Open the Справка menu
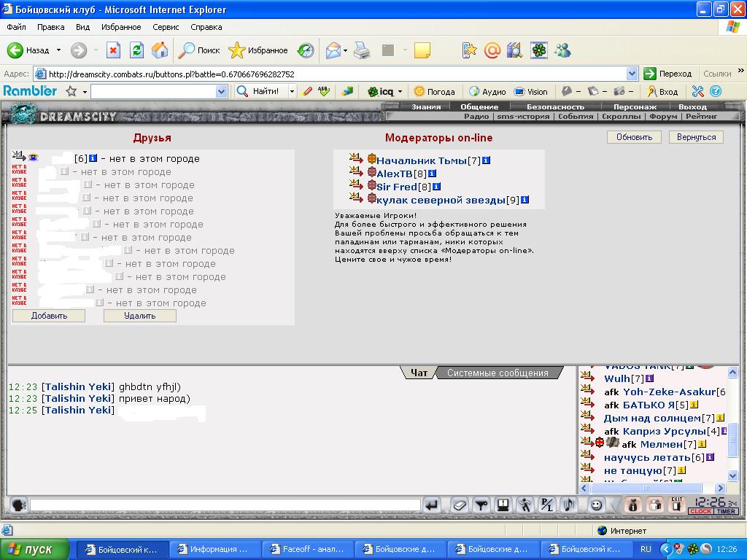The height and width of the screenshot is (560, 747). [206, 27]
